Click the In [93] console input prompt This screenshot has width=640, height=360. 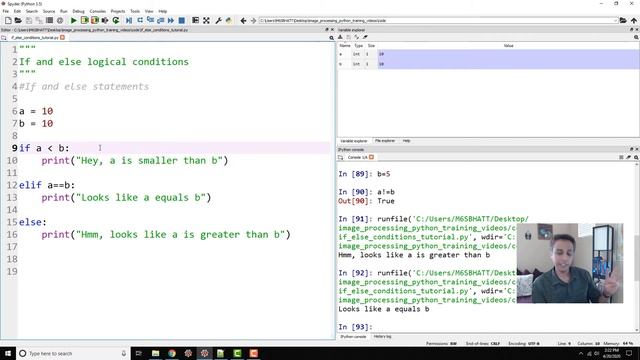point(355,327)
